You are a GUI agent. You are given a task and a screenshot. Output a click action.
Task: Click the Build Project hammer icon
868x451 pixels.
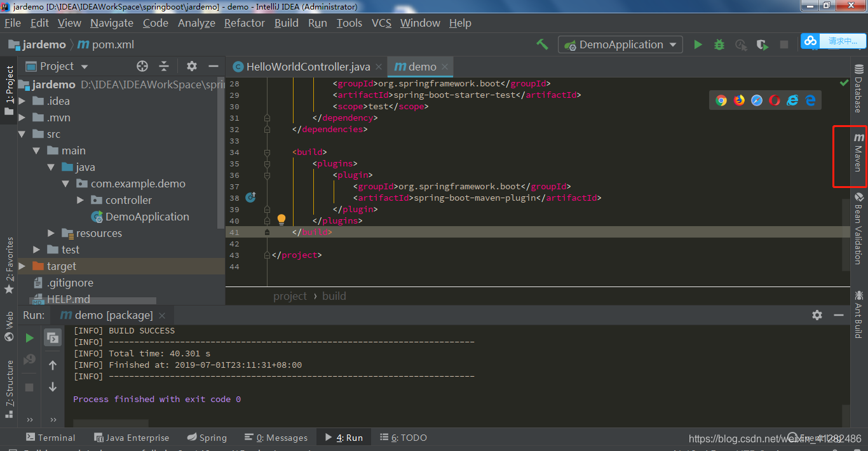(x=542, y=44)
